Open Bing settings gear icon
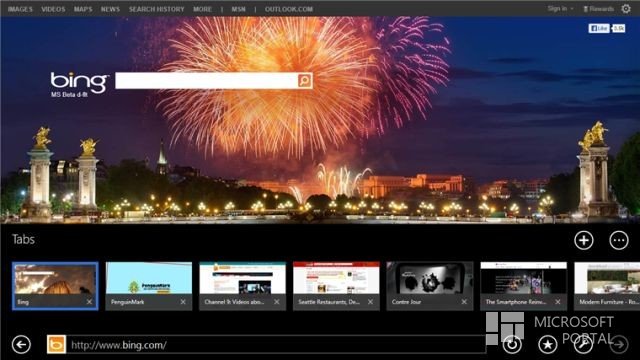The image size is (640, 360). (x=626, y=9)
